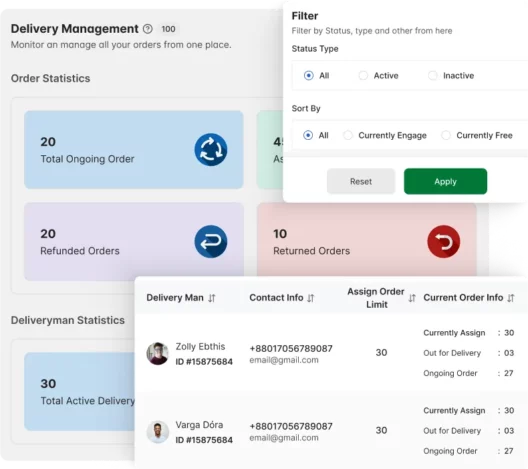Viewport: 528px width, 469px height.
Task: Click the Total Ongoing Order cycle icon
Action: pos(211,149)
